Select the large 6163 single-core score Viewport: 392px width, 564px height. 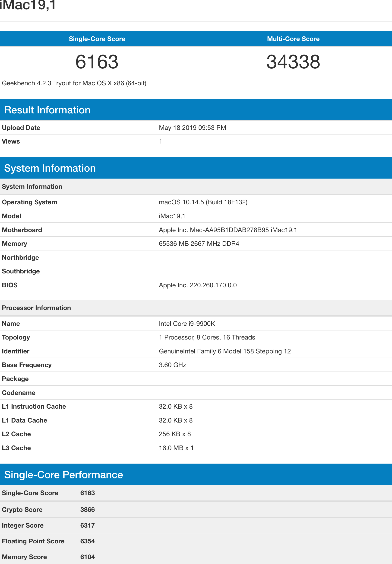point(97,62)
